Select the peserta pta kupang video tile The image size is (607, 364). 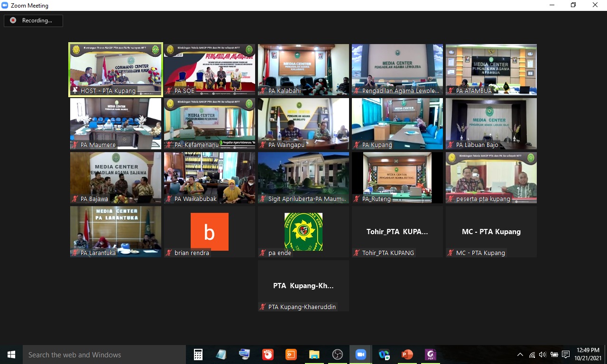point(491,178)
